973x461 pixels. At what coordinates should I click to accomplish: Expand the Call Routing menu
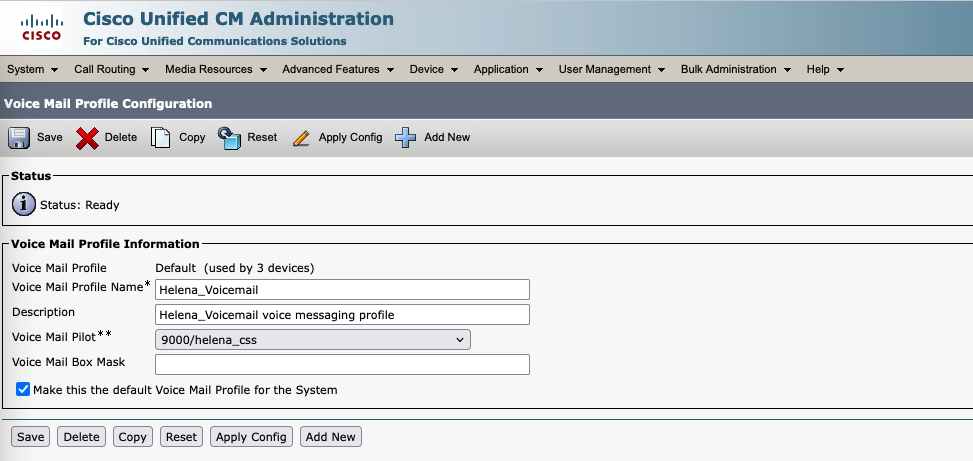point(111,70)
